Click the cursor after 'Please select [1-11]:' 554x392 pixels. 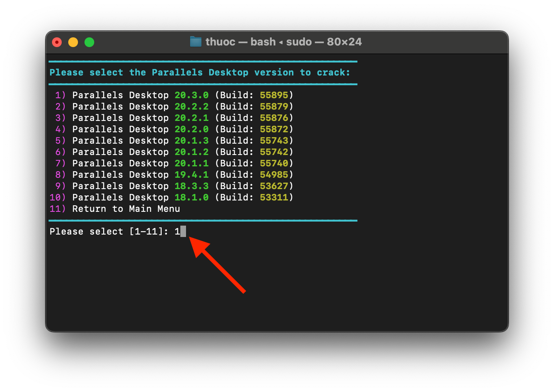coord(183,232)
